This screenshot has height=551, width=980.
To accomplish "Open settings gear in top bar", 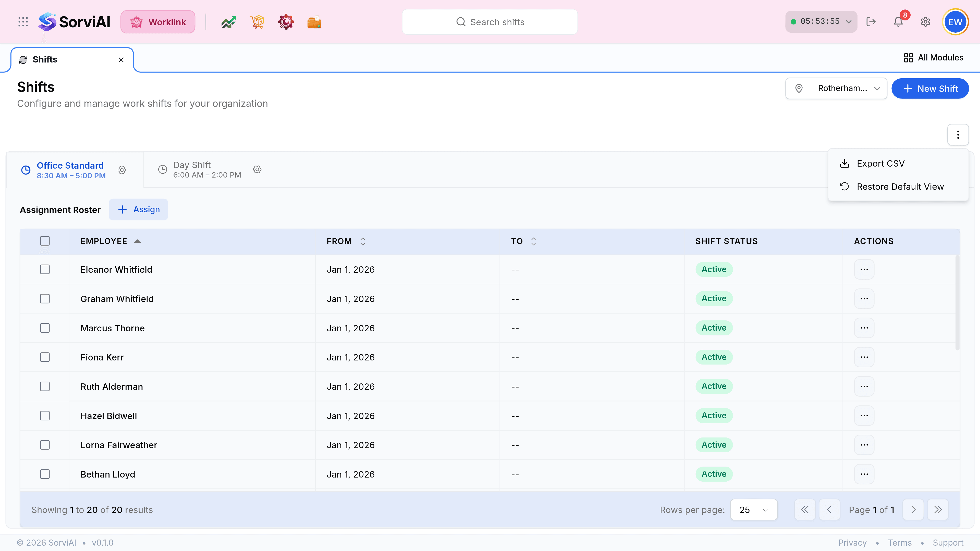I will (x=926, y=22).
